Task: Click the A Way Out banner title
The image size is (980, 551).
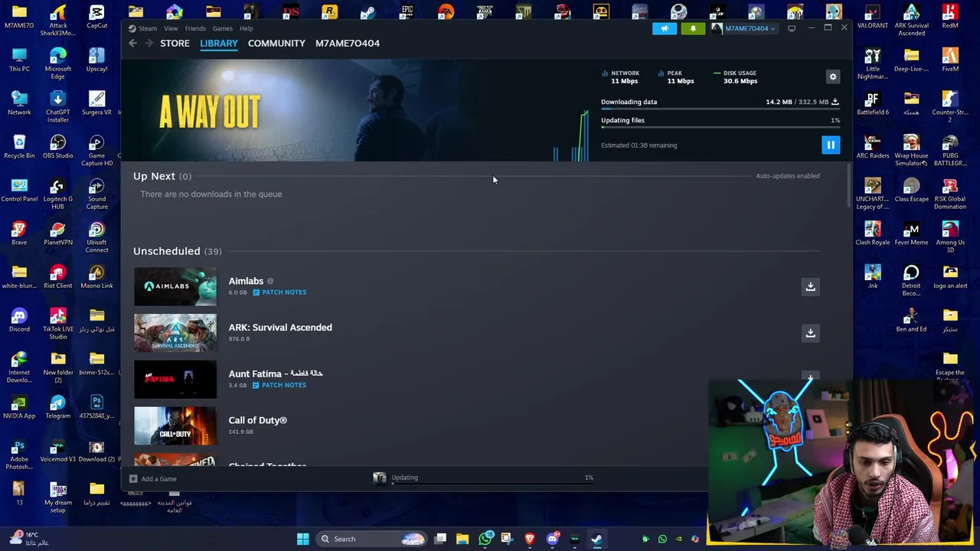Action: pos(210,112)
